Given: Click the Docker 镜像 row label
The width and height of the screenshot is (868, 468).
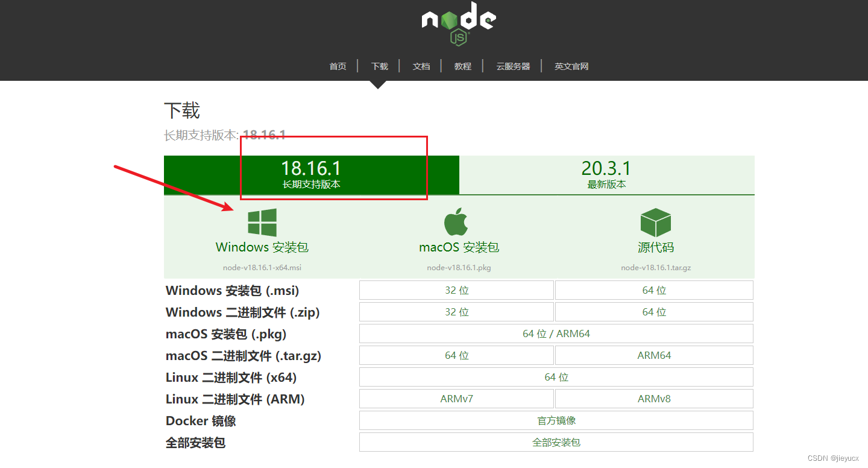Looking at the screenshot, I should [201, 421].
